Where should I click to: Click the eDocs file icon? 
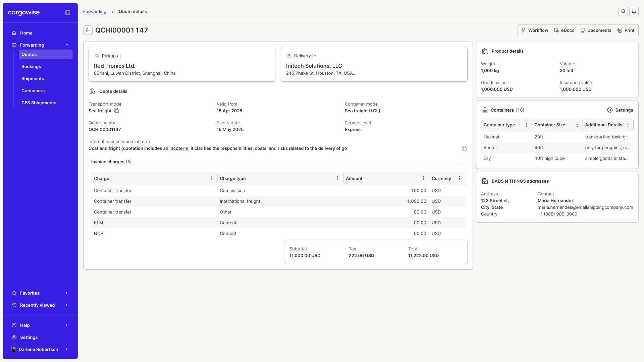click(x=556, y=30)
